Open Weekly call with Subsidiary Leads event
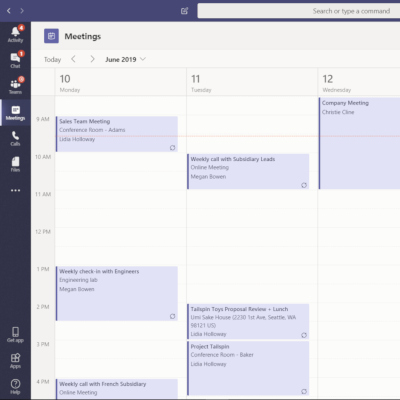The width and height of the screenshot is (400, 400). 248,171
